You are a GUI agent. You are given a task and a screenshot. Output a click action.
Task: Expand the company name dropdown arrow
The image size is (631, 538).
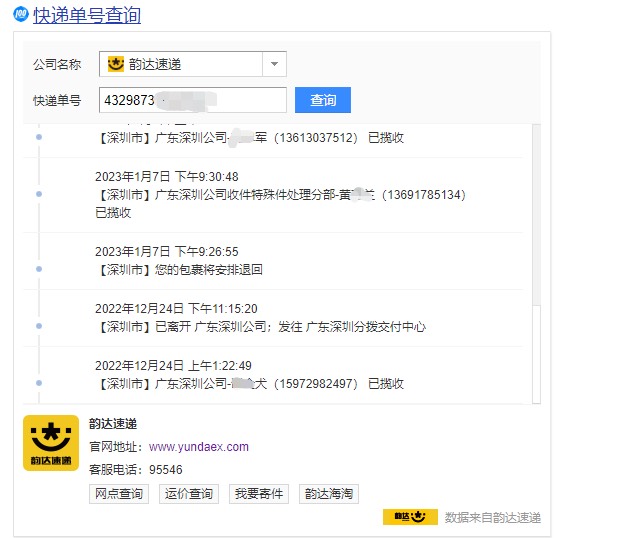pos(274,64)
